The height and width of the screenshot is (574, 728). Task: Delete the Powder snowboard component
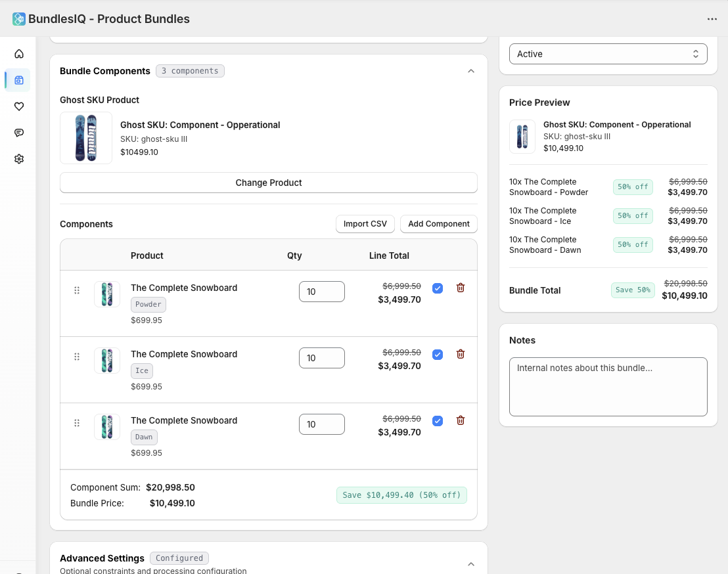click(460, 288)
